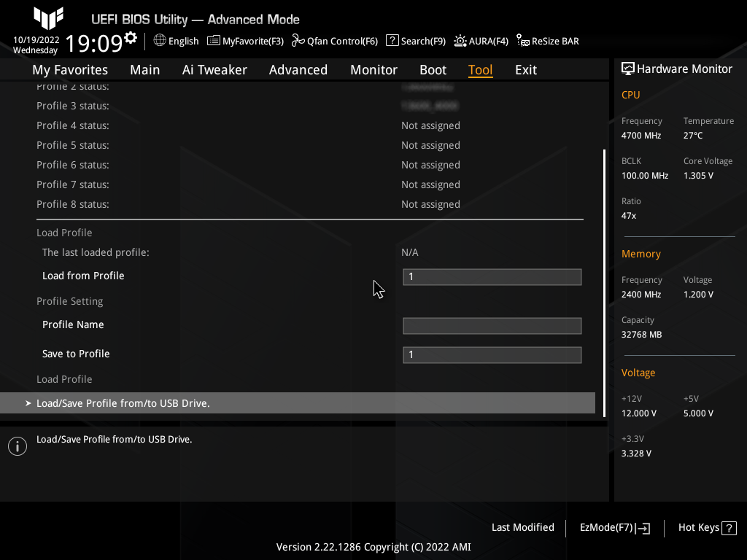The width and height of the screenshot is (747, 560).
Task: Switch to the Ai Tweaker tab
Action: pos(214,69)
